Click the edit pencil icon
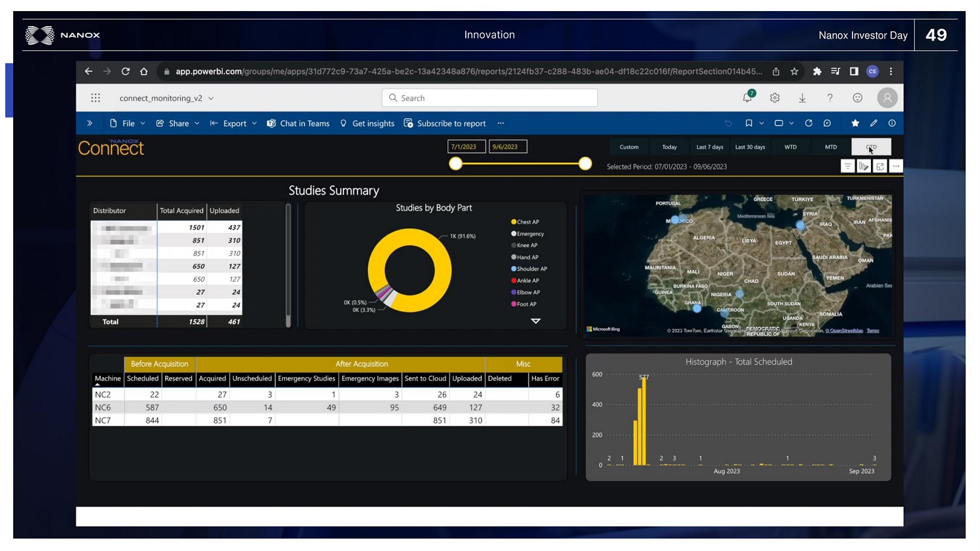 874,123
